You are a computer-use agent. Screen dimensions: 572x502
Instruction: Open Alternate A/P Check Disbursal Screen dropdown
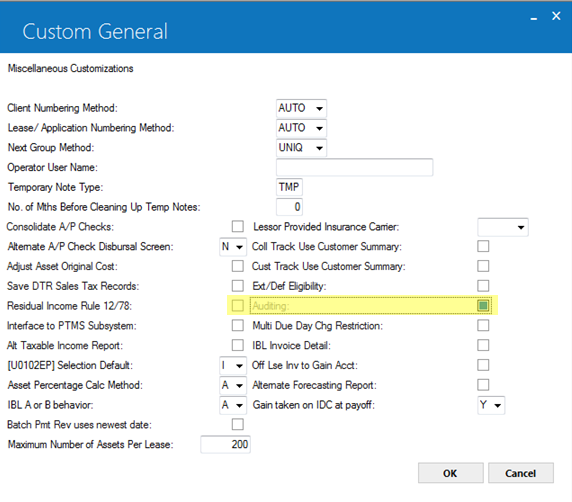click(x=233, y=247)
